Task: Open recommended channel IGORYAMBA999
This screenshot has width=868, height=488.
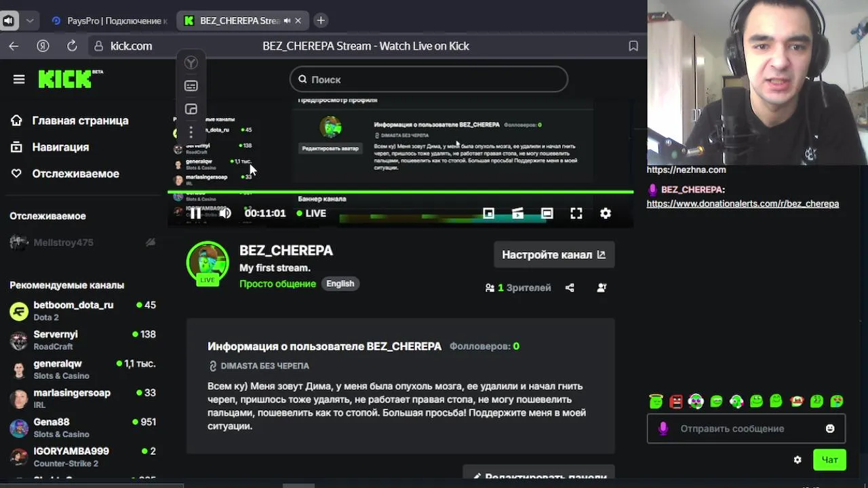Action: click(83, 457)
